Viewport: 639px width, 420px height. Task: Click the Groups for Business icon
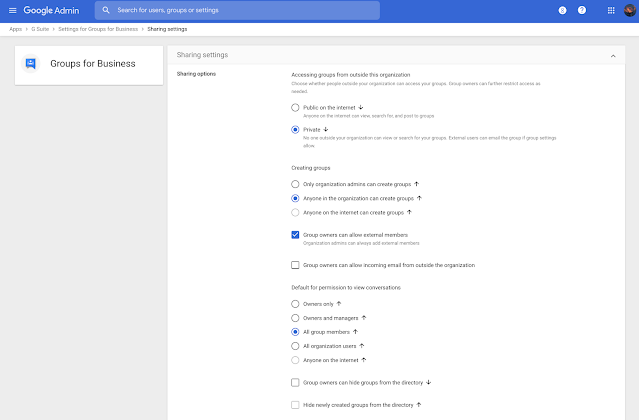pyautogui.click(x=31, y=64)
